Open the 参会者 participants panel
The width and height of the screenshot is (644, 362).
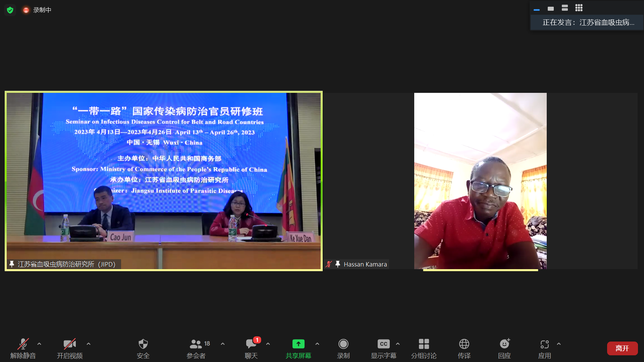click(x=196, y=349)
